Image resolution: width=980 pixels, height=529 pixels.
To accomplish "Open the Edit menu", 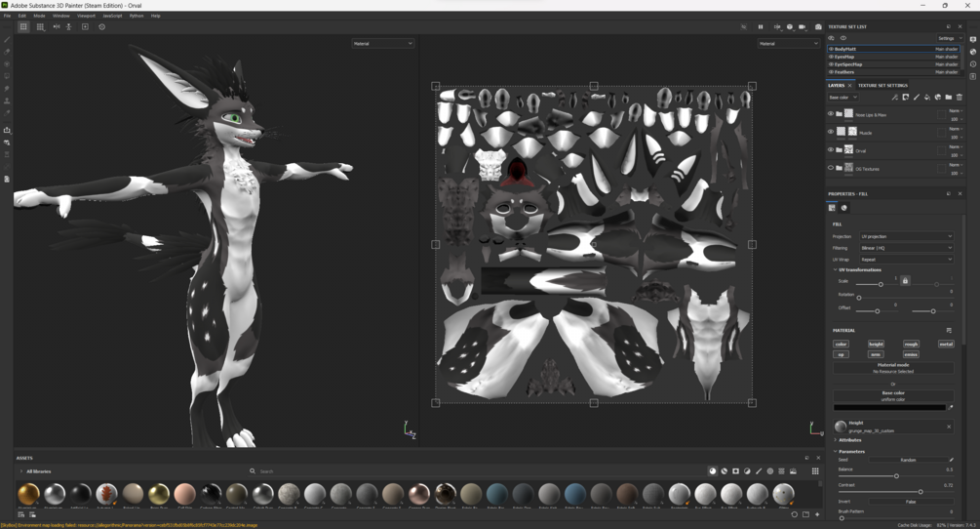I will 21,16.
